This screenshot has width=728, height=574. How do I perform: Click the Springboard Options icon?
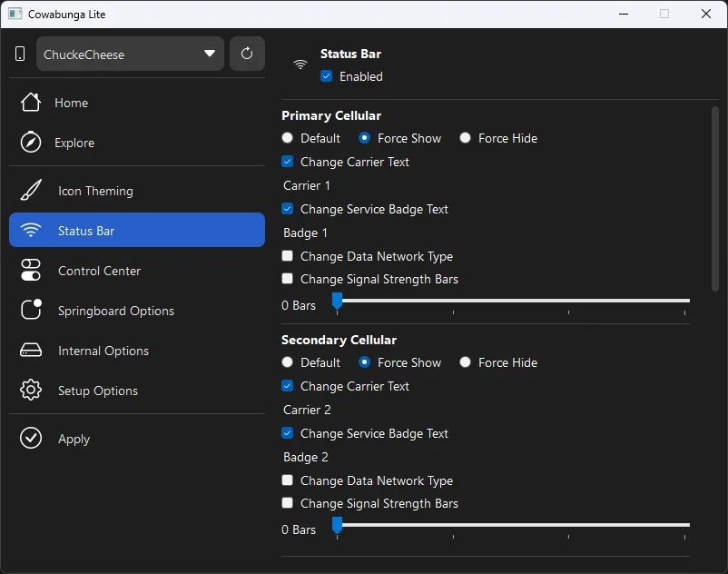[31, 311]
